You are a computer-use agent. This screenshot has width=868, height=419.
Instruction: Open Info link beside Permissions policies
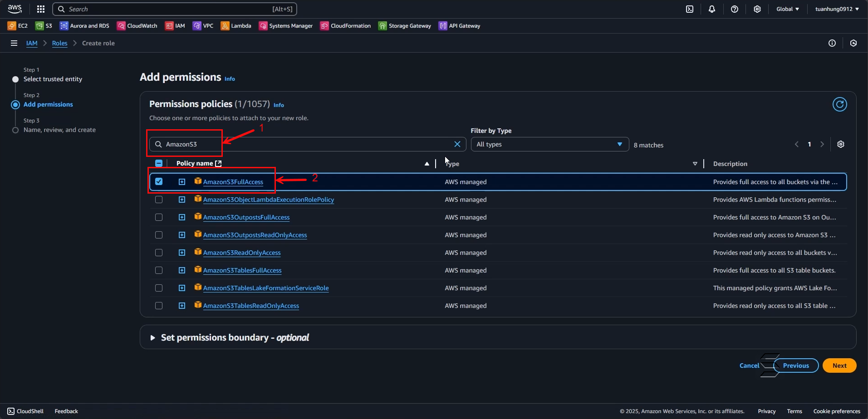click(x=279, y=105)
